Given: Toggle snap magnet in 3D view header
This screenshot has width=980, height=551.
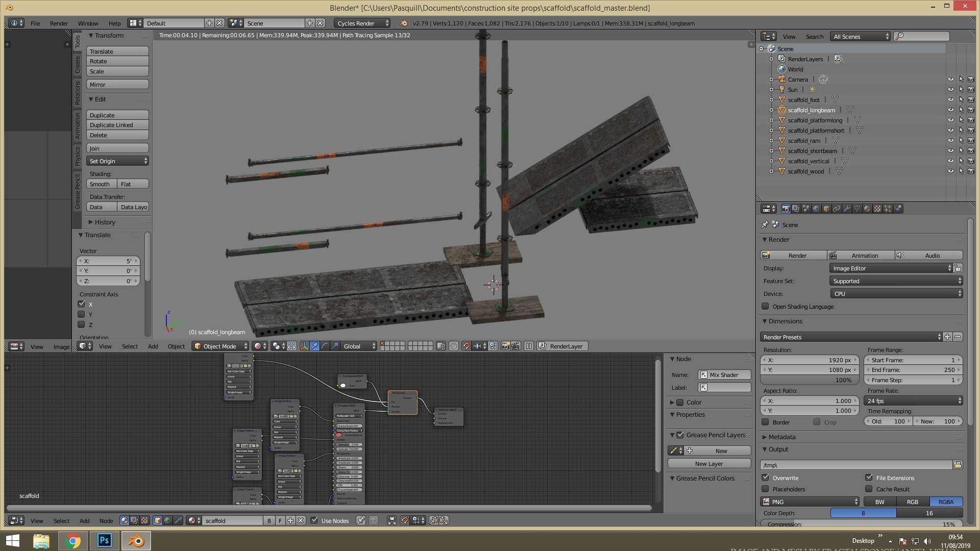Looking at the screenshot, I should pyautogui.click(x=466, y=346).
